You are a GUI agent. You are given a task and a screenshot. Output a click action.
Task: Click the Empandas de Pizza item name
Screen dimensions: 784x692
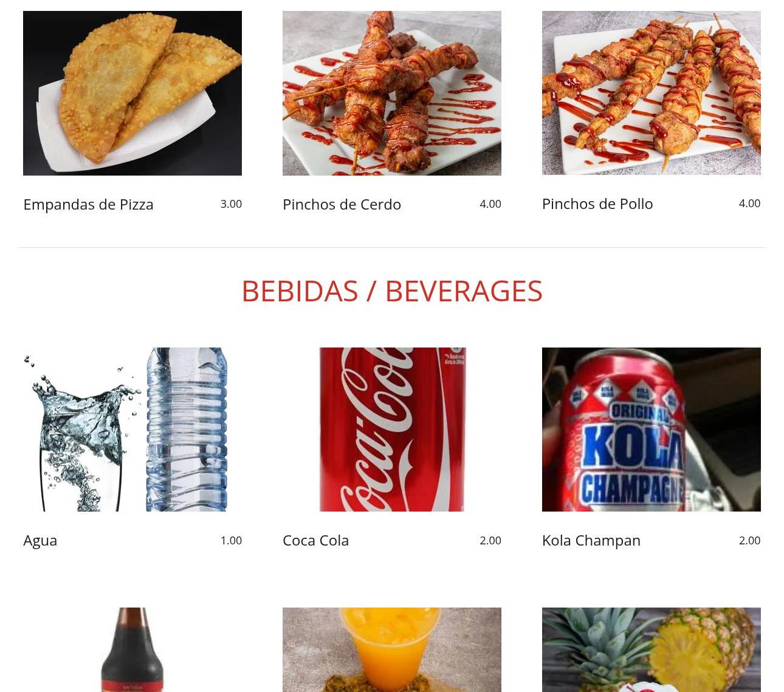click(x=88, y=205)
